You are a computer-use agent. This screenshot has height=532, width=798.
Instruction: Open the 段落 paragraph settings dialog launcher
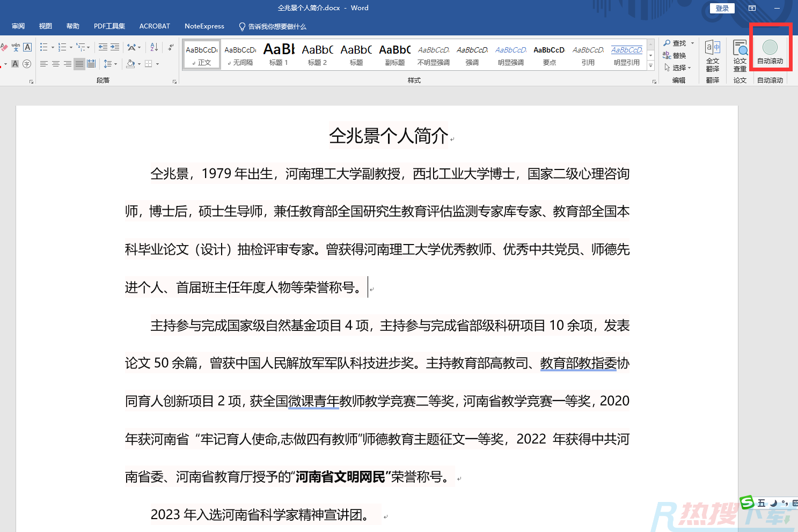coord(174,81)
